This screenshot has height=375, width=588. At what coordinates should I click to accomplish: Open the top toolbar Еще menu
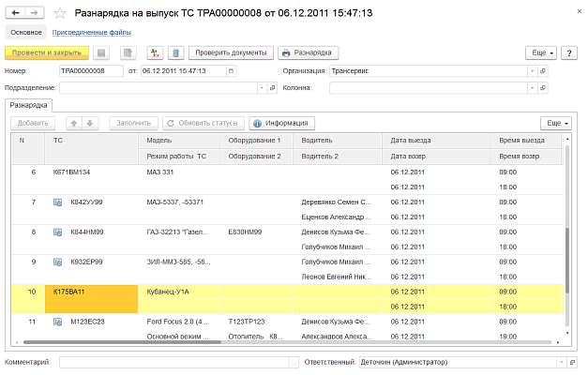(x=539, y=53)
